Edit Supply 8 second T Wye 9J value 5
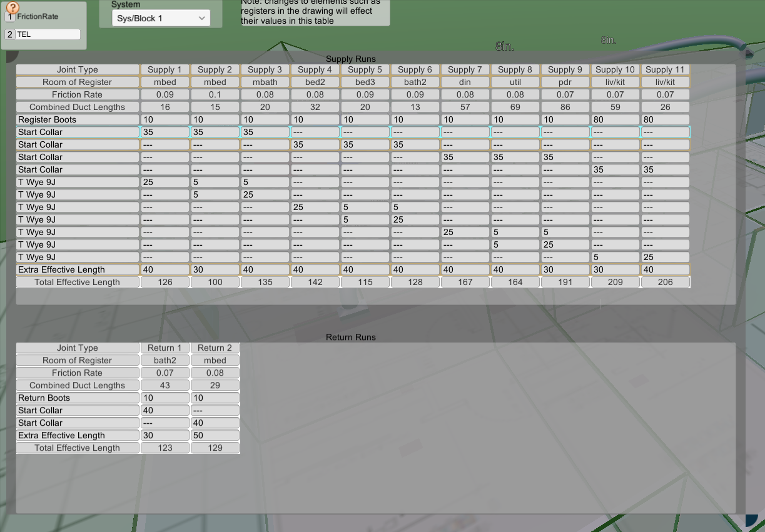The image size is (765, 532). tap(515, 244)
